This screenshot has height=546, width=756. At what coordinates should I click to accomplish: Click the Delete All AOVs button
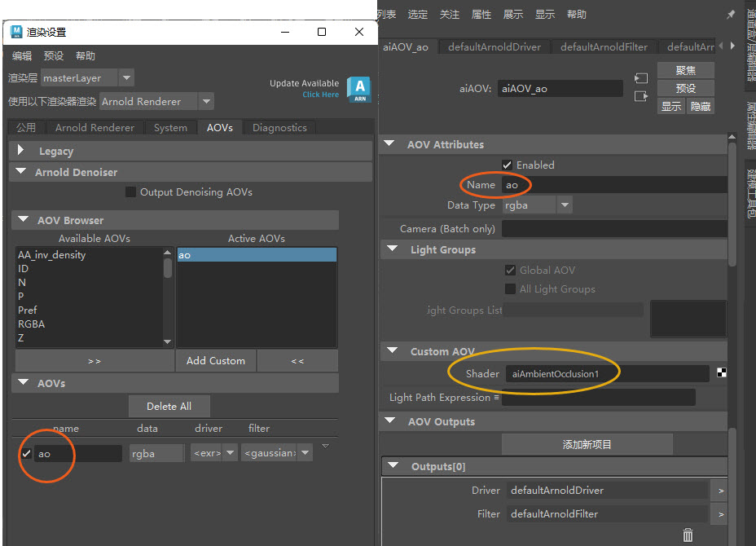[x=169, y=406]
